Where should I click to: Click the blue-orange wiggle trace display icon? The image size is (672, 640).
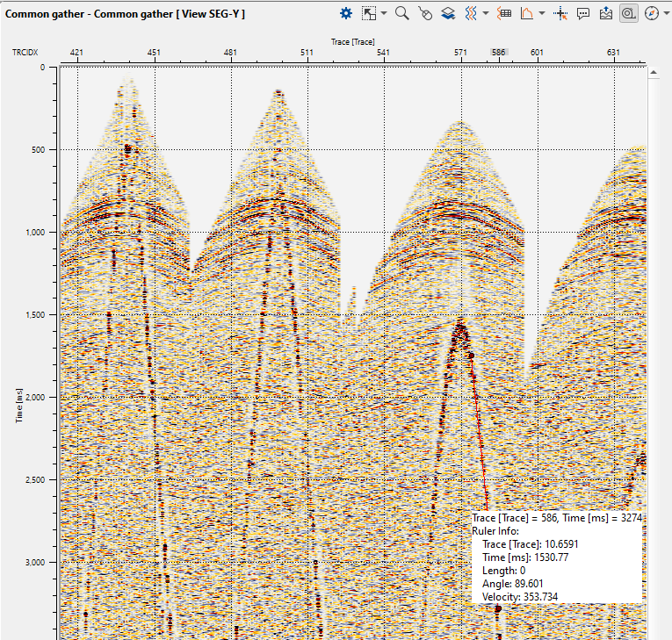pyautogui.click(x=471, y=13)
